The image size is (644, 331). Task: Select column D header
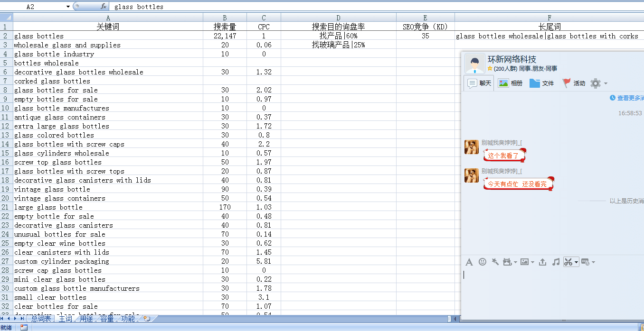point(339,18)
